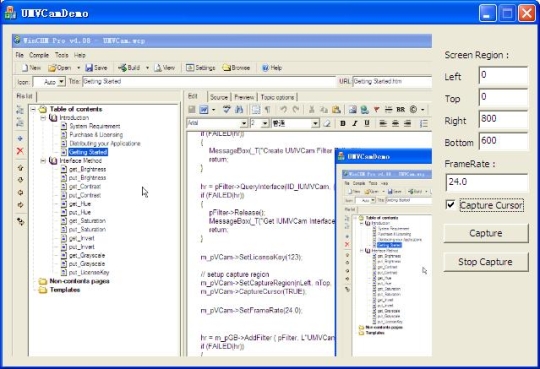Viewport: 540px width, 369px height.
Task: Select put_LicenseKey in the tree
Action: tap(89, 273)
